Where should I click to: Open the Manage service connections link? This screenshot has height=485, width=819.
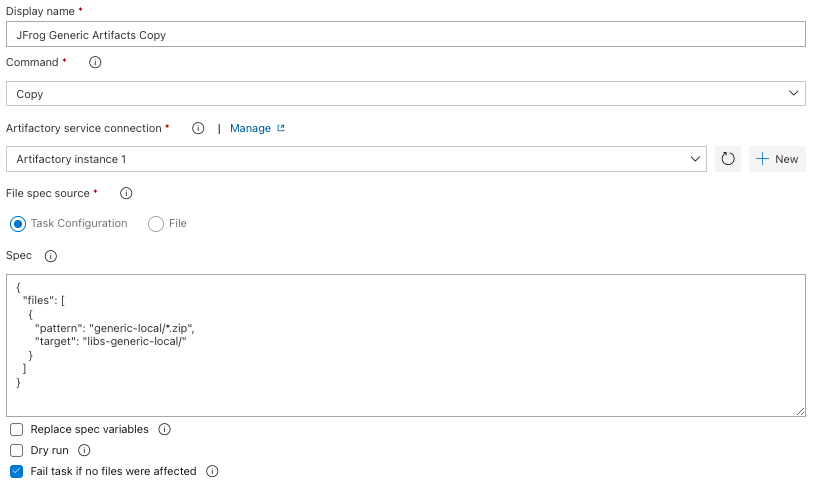click(257, 128)
